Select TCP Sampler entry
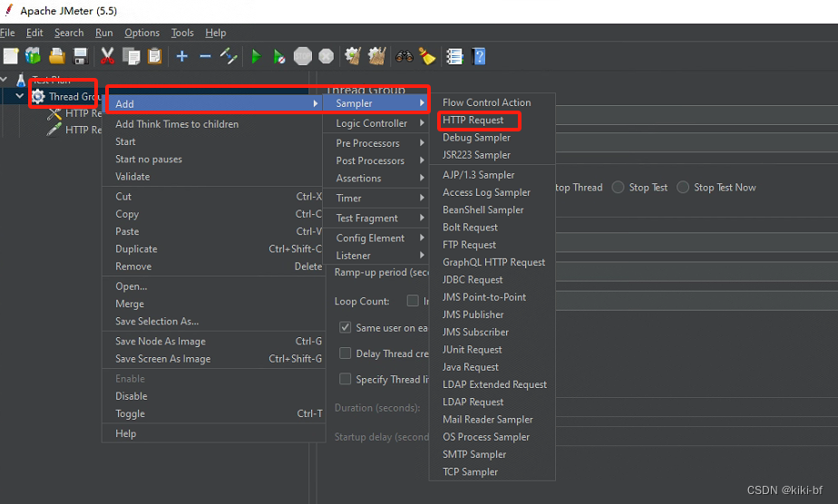The width and height of the screenshot is (838, 504). [492, 472]
